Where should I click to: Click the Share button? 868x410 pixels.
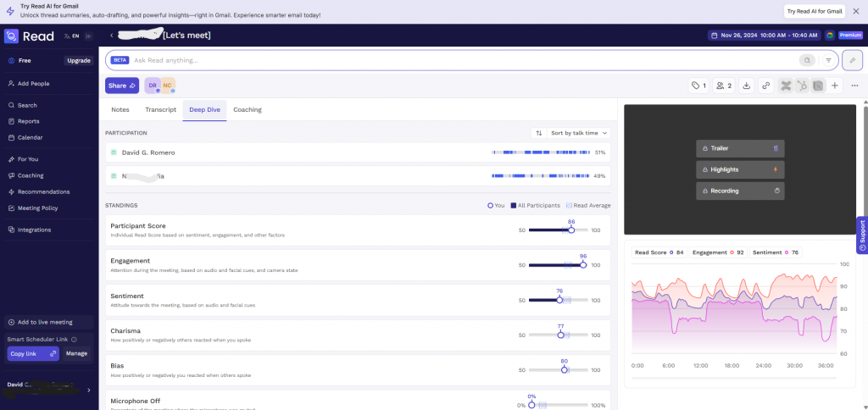pyautogui.click(x=121, y=86)
